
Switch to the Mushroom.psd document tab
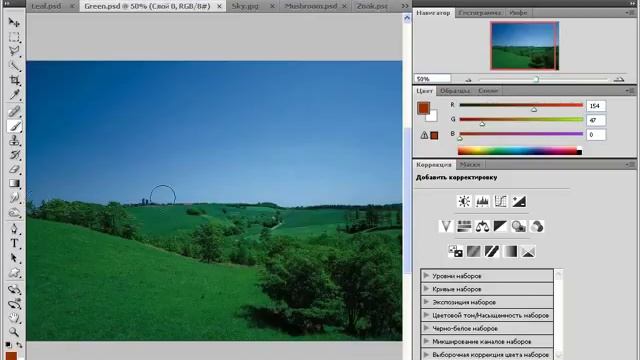tap(311, 6)
